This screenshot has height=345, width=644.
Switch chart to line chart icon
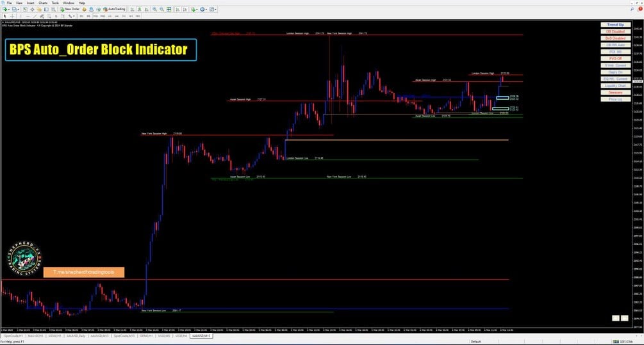146,9
